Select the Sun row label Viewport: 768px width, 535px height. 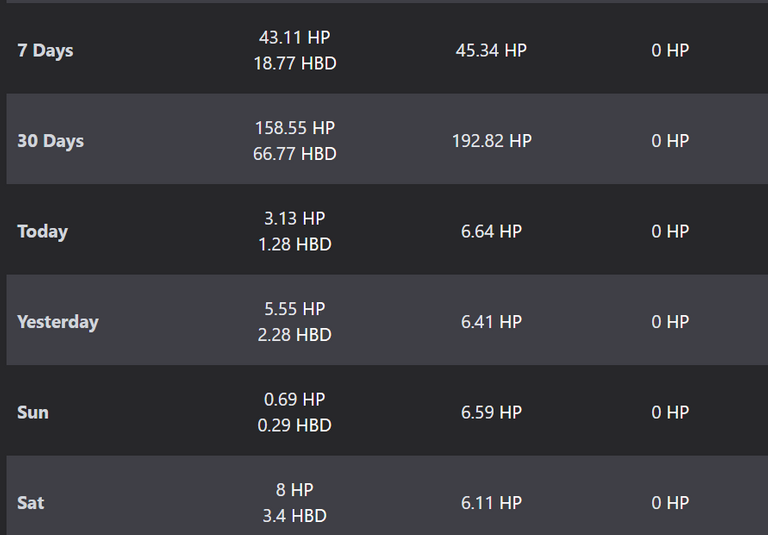point(33,413)
